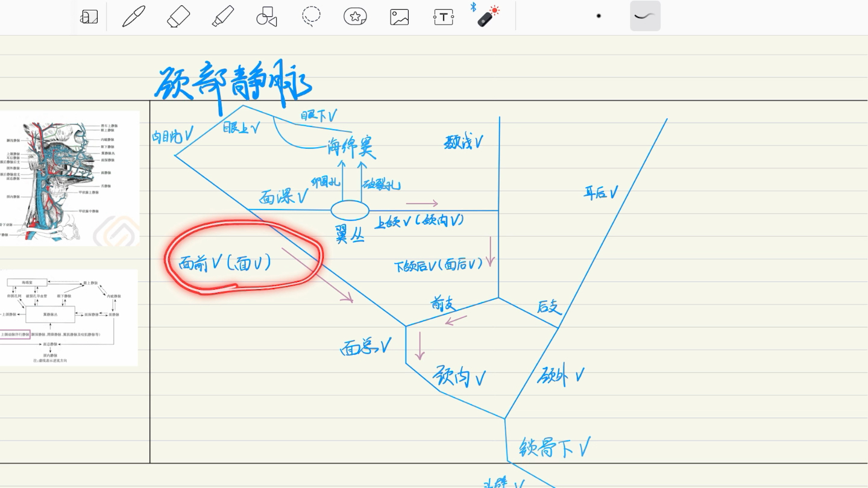The height and width of the screenshot is (488, 868).
Task: Tap the handwritten label 前支
Action: pyautogui.click(x=442, y=304)
